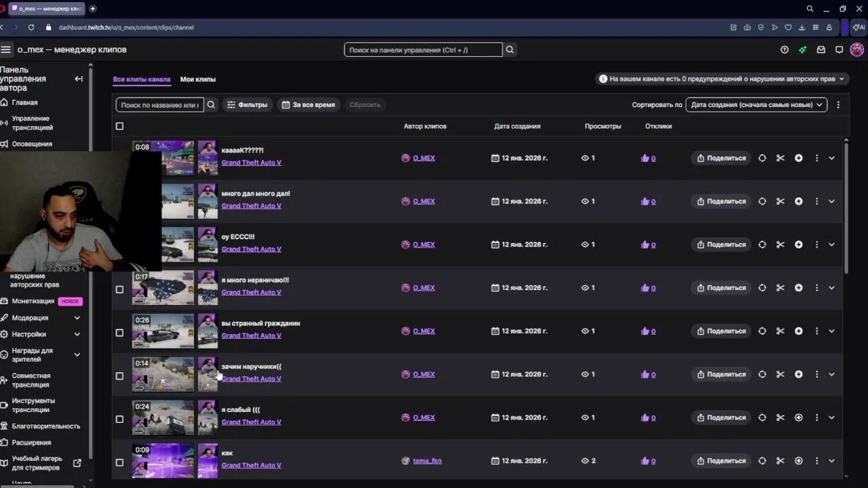Click the circular icon before scissors in 'вы странный гражданин' row
This screenshot has height=488, width=868.
(x=762, y=331)
